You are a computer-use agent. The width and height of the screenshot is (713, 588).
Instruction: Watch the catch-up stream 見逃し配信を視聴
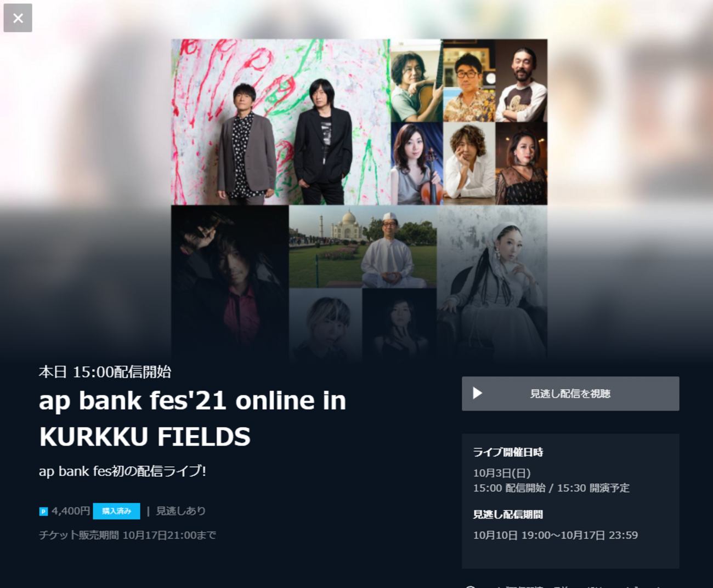[570, 393]
